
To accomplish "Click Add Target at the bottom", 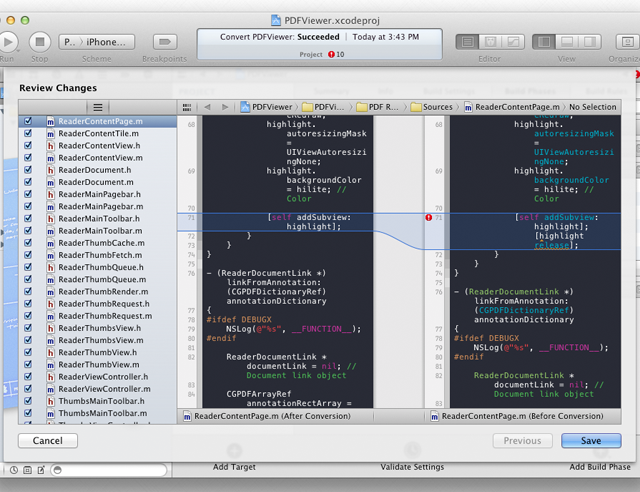I will point(234,467).
